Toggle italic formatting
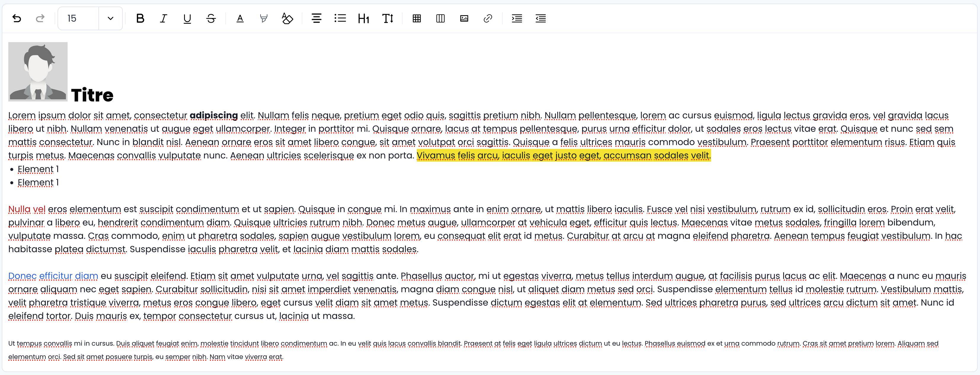This screenshot has height=375, width=980. (164, 18)
